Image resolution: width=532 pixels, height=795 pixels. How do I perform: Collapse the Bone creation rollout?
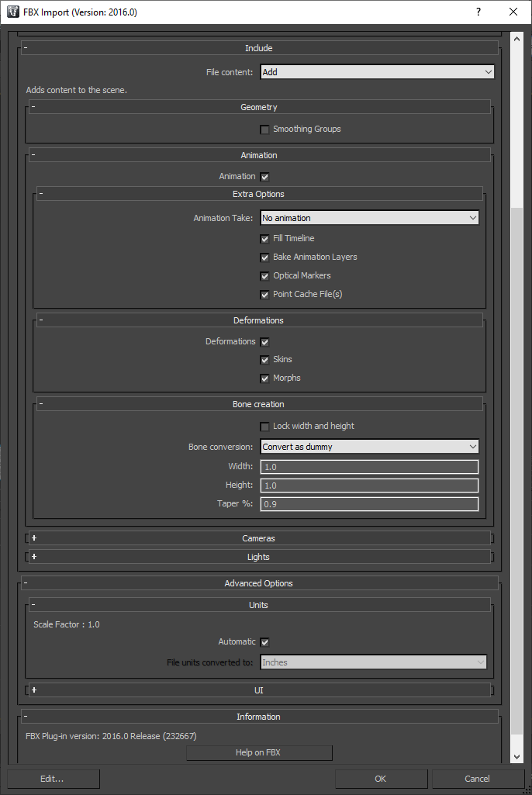click(x=259, y=403)
